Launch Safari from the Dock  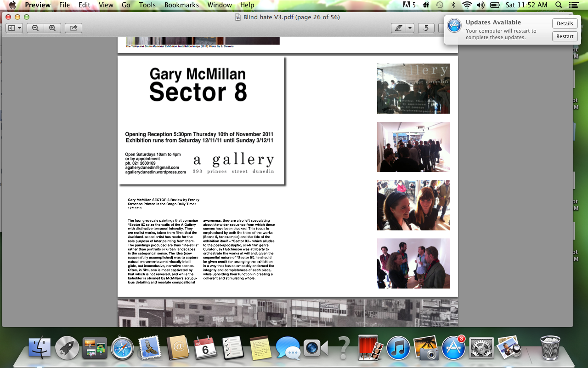[122, 348]
